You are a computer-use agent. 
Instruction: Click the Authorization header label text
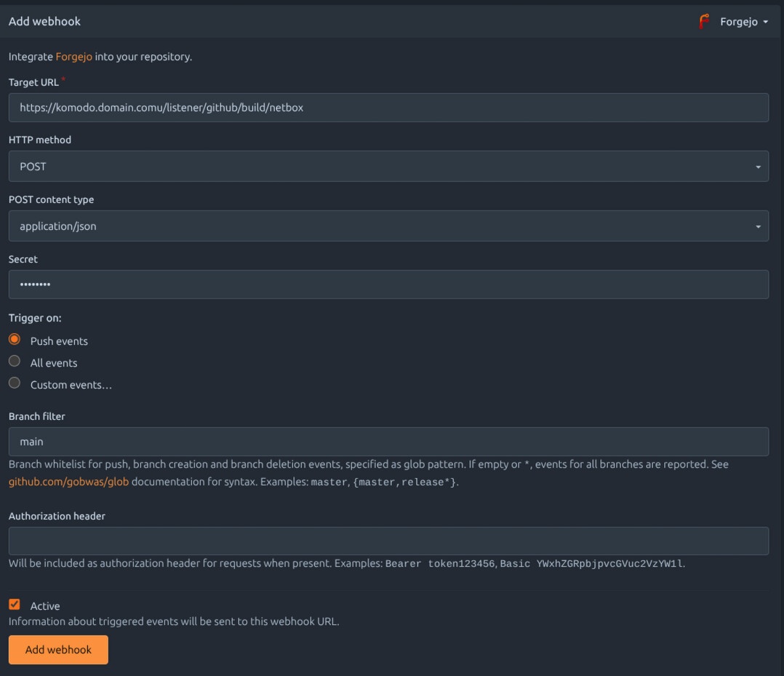point(57,516)
